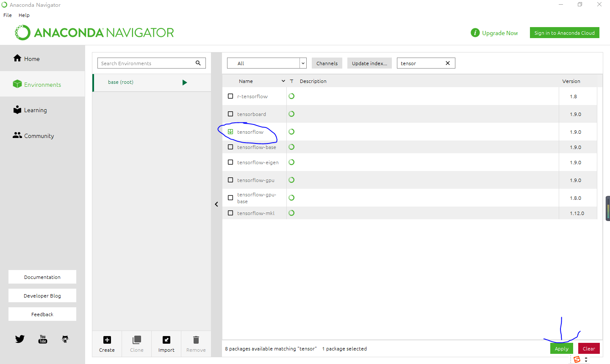Click the conda type icon for r-tensorflow

[x=291, y=96]
